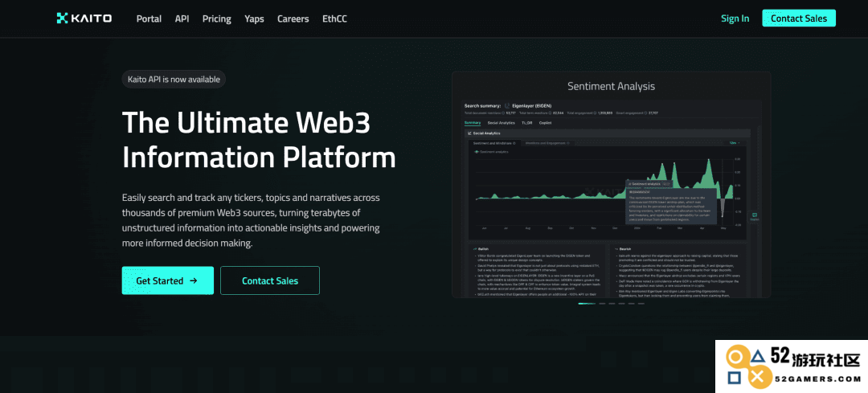Open the 12m time range dropdown

point(734,143)
